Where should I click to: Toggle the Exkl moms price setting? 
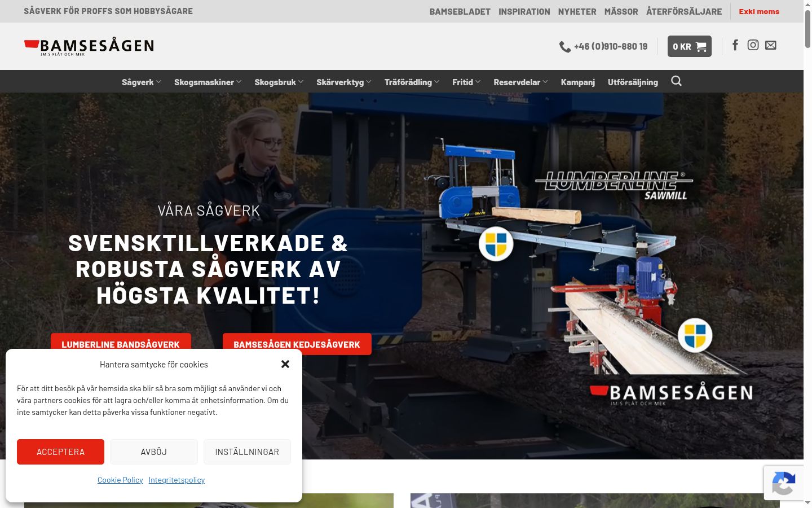coord(759,11)
